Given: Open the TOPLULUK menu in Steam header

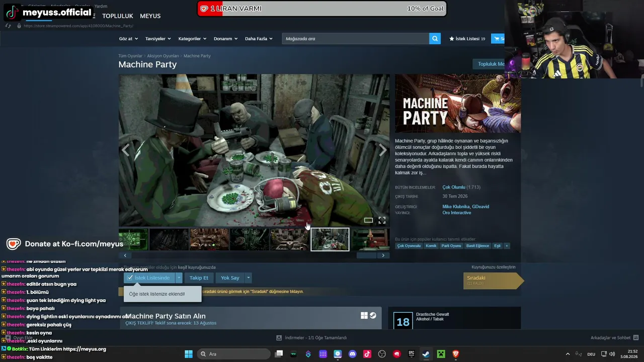Looking at the screenshot, I should 118,16.
